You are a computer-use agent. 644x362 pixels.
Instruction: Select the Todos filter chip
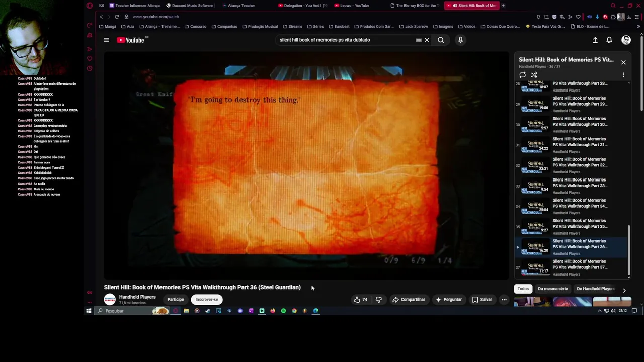tap(523, 289)
